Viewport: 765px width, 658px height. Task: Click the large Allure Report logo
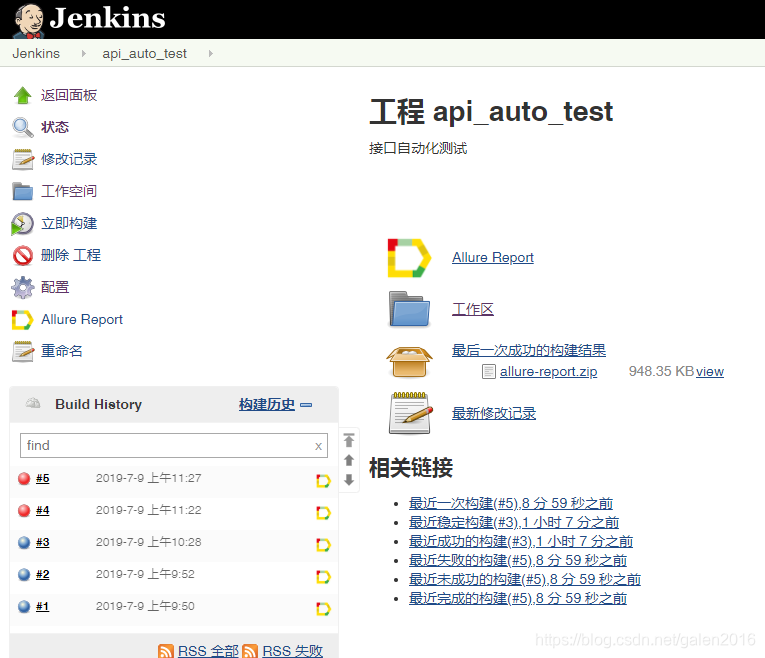coord(409,258)
